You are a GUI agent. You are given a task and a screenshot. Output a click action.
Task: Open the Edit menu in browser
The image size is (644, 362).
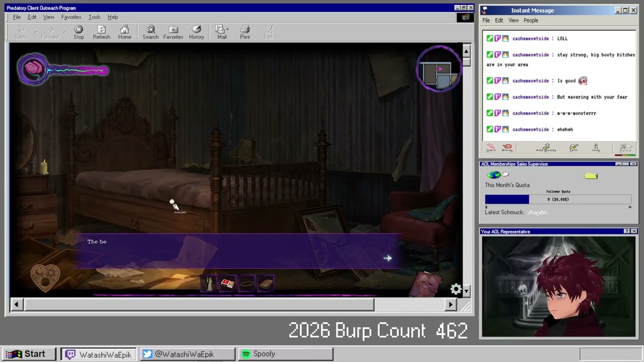click(x=32, y=17)
